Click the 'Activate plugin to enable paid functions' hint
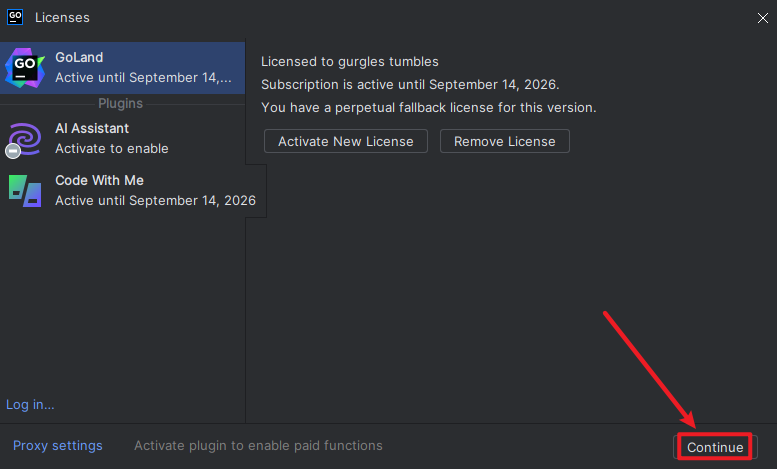Image resolution: width=777 pixels, height=469 pixels. (x=258, y=446)
